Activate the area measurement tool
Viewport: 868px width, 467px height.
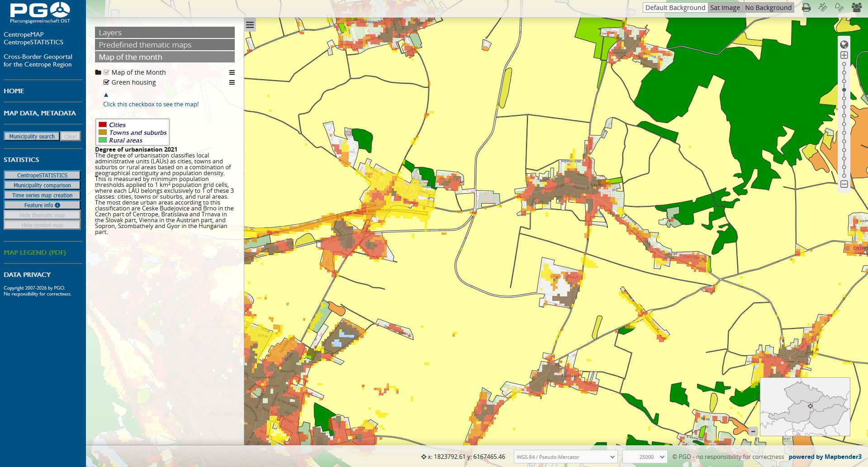tap(839, 8)
